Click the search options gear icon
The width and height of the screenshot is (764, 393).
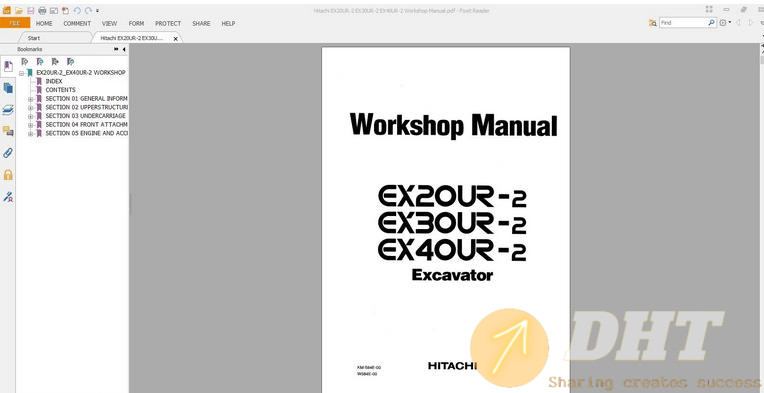pyautogui.click(x=723, y=23)
